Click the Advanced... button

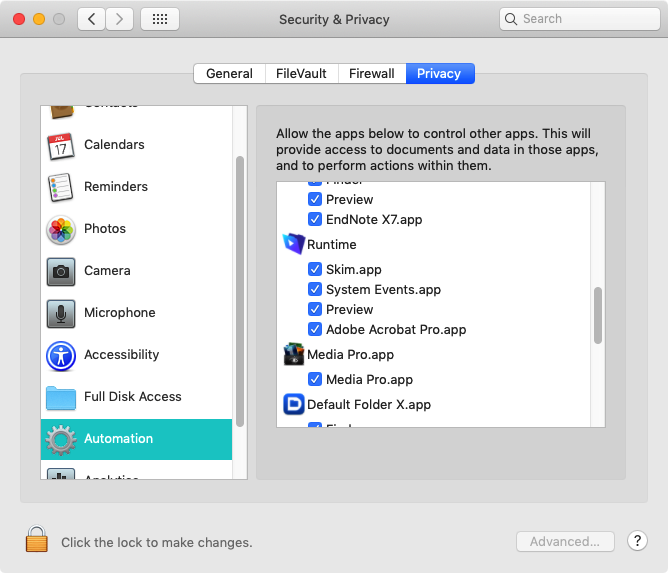coord(565,541)
